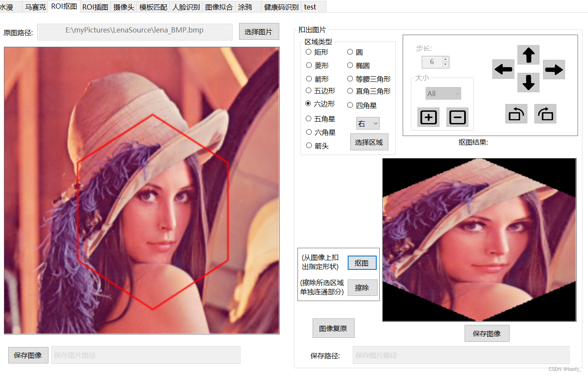Click the clockwise rotate icon
The height and width of the screenshot is (376, 588).
click(x=545, y=113)
